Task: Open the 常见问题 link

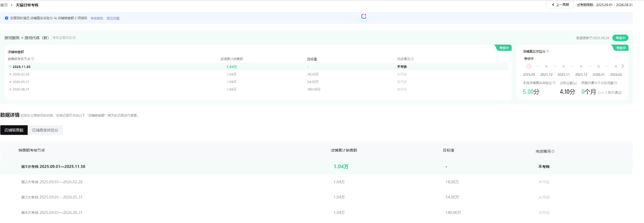Action: 113,18
